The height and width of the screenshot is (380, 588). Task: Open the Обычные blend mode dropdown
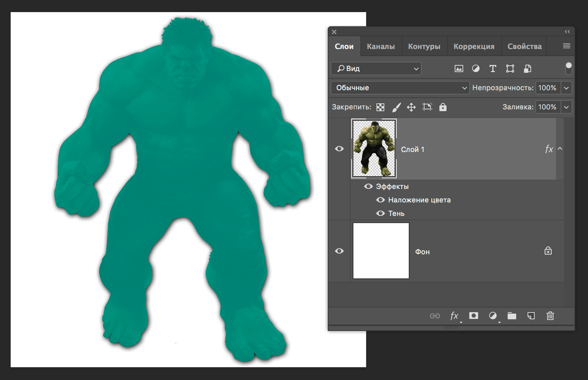coord(400,88)
